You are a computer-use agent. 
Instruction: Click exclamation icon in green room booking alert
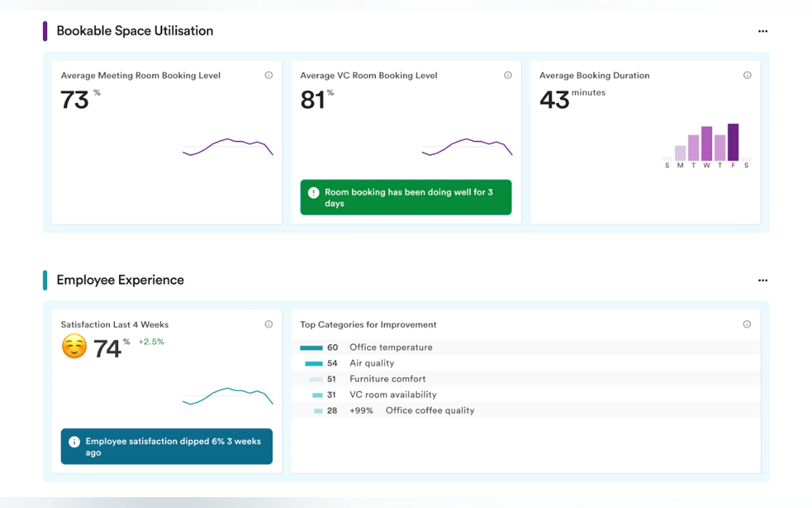pos(313,193)
